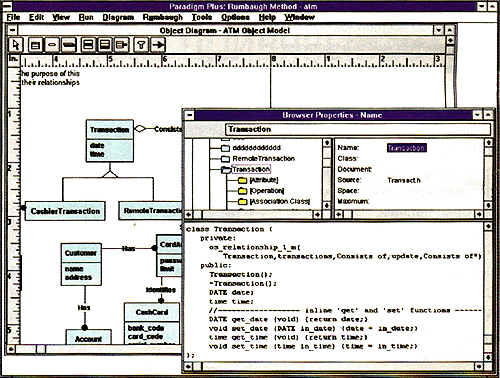Click the Attribute folder icon in tree

pos(242,180)
